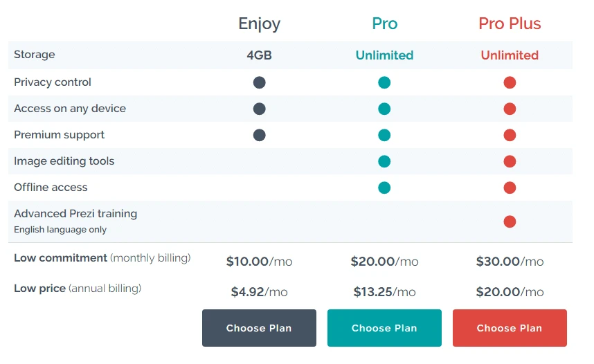Screen dimensions: 594x364
Task: Click the red Pro Plus Choose Plan button
Action: coord(510,327)
